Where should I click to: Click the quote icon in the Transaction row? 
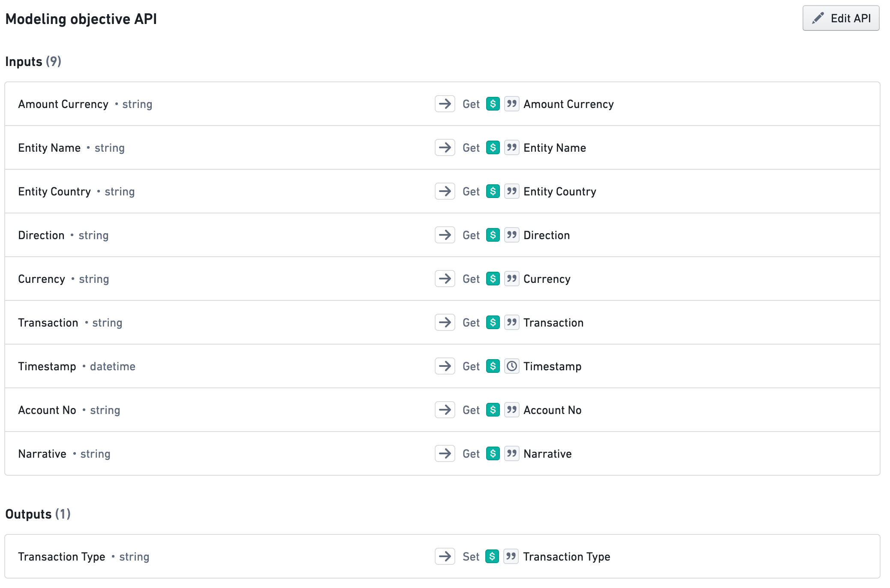click(511, 322)
